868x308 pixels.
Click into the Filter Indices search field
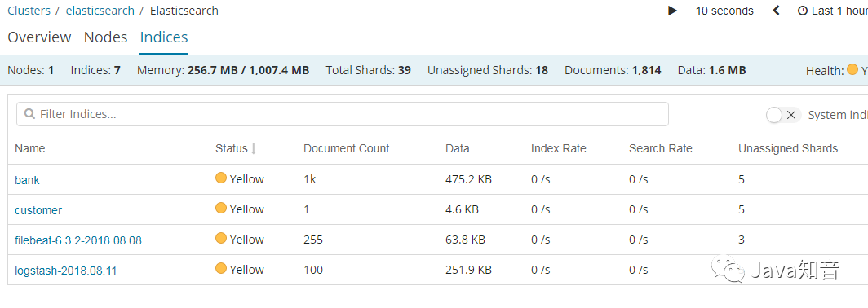(x=343, y=114)
